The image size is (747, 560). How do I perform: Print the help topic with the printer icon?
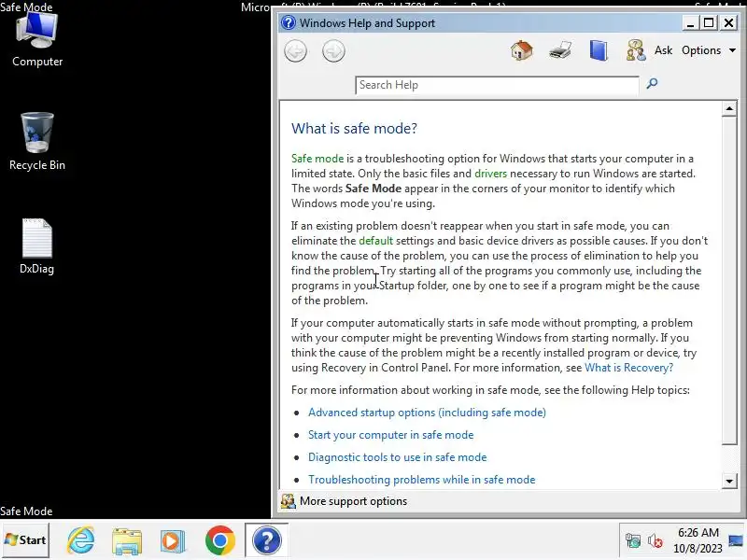[x=559, y=50]
